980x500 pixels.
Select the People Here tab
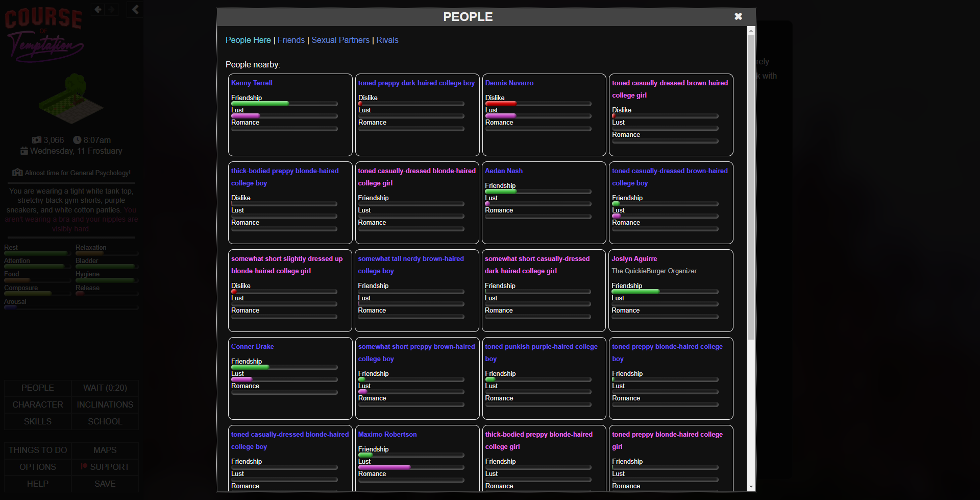(x=248, y=40)
